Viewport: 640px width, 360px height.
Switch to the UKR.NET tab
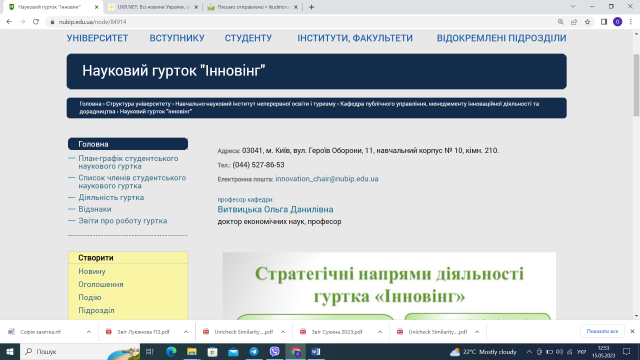pos(153,7)
